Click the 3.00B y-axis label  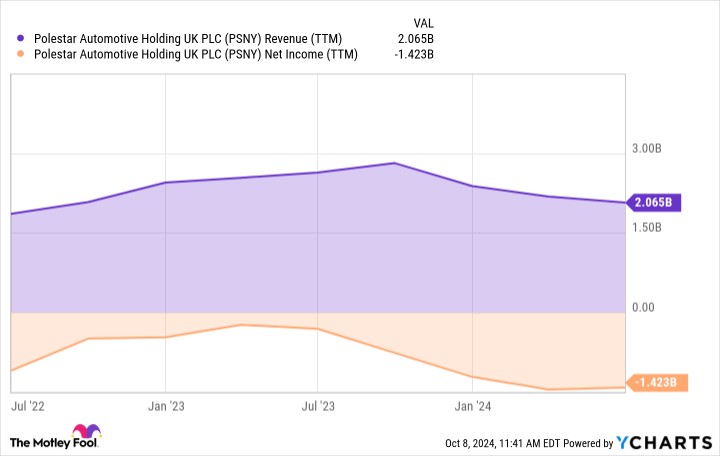[647, 149]
